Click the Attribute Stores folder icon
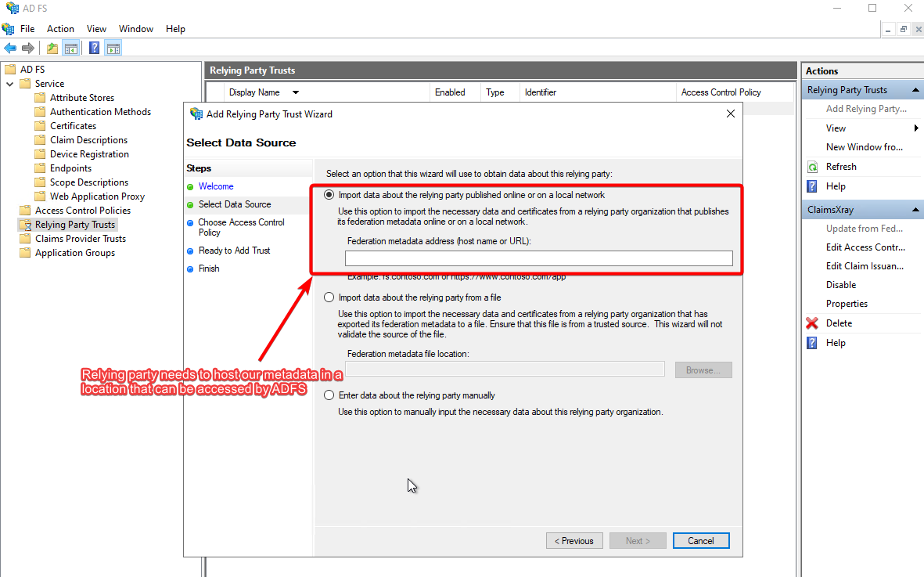 click(x=40, y=98)
